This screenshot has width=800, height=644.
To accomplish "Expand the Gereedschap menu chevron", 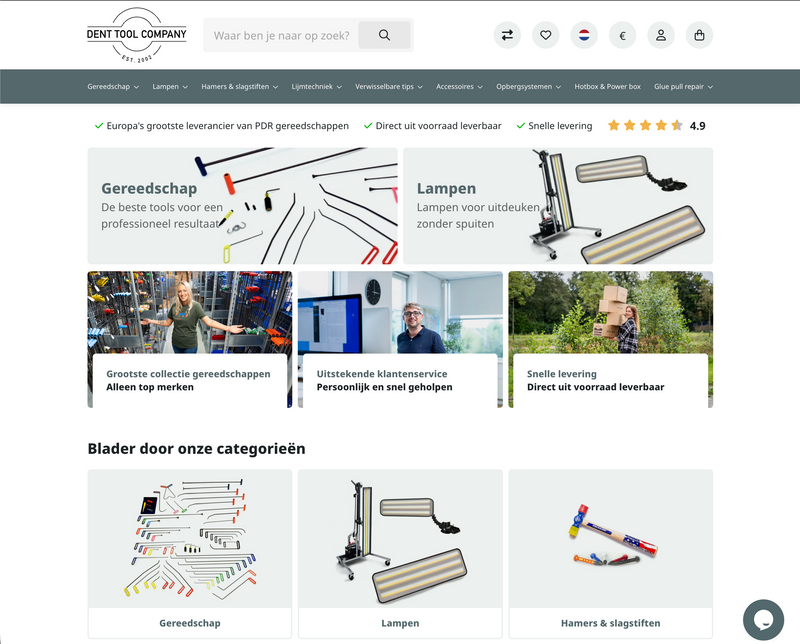I will 136,87.
